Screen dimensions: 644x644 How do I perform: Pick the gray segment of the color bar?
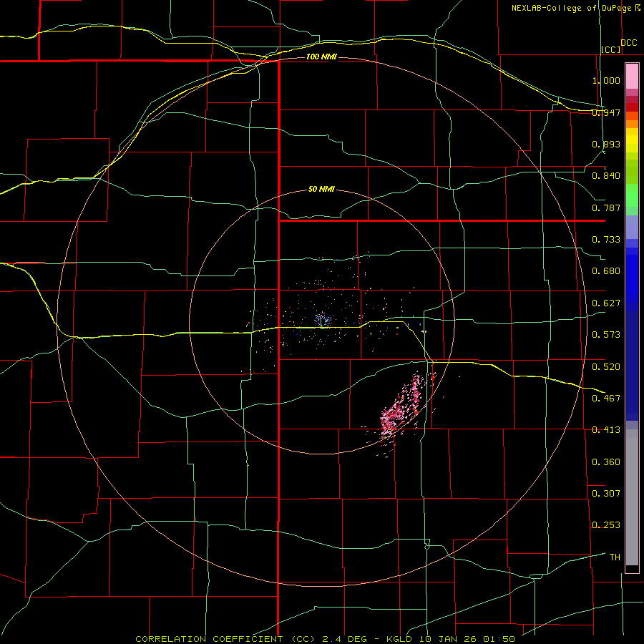[x=632, y=497]
